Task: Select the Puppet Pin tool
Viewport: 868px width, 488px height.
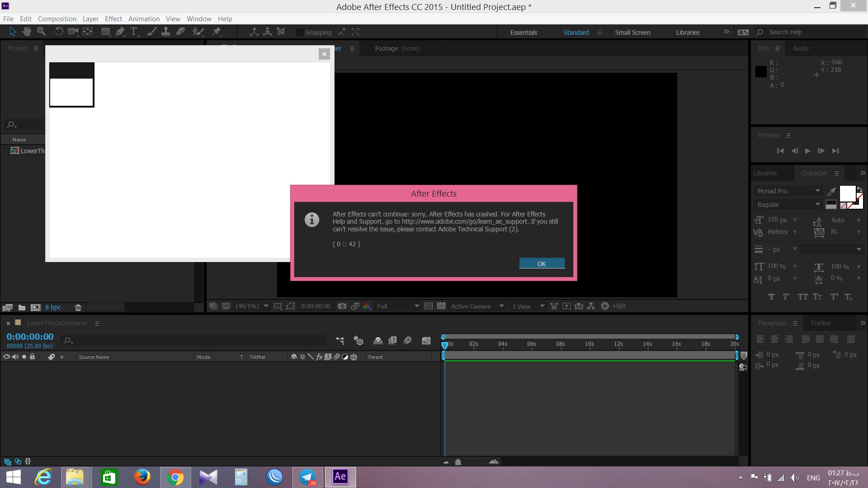Action: pos(217,32)
